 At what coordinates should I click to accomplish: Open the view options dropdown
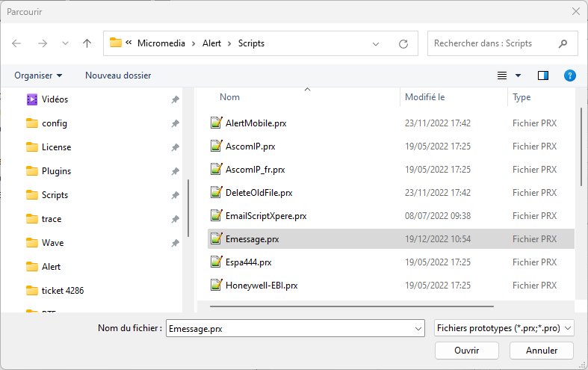518,75
